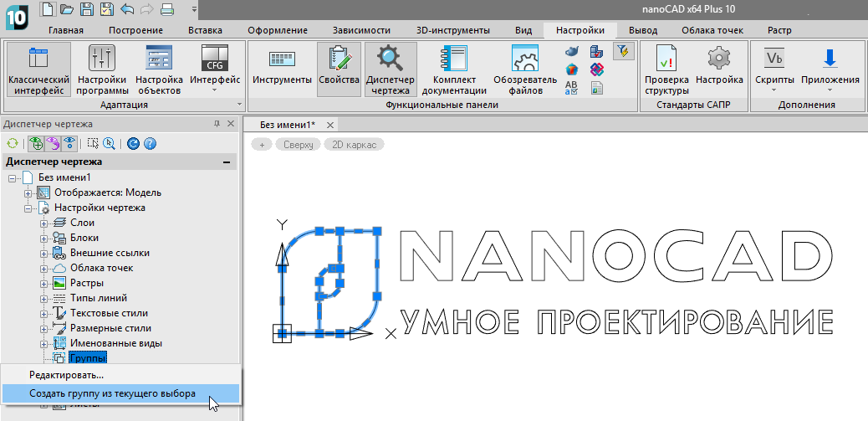This screenshot has width=868, height=421.
Task: Open the Растр ribbon tab
Action: click(779, 30)
